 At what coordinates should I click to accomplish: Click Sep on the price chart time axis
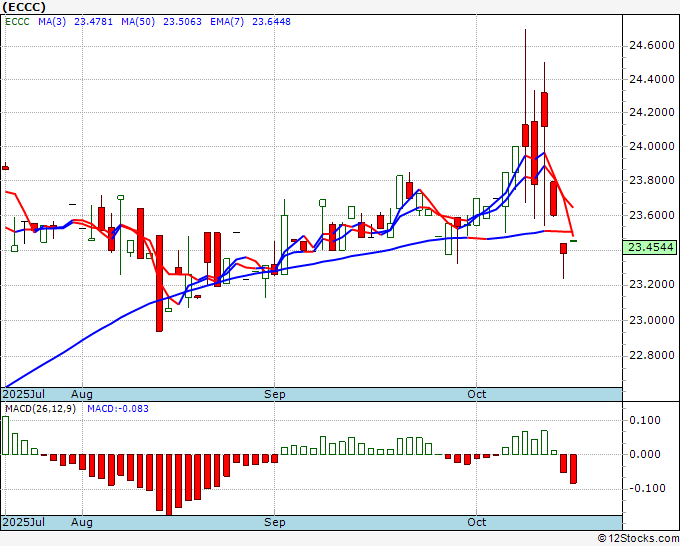[x=275, y=394]
